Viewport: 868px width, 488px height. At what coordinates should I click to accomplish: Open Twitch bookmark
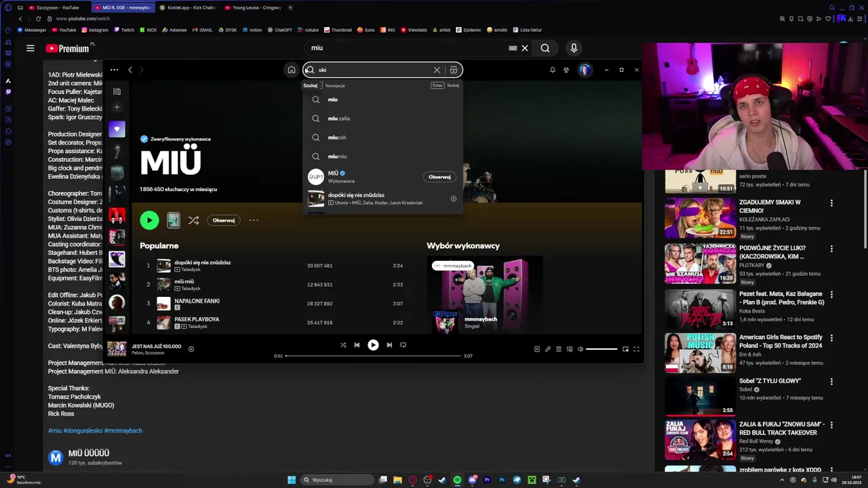coord(124,30)
